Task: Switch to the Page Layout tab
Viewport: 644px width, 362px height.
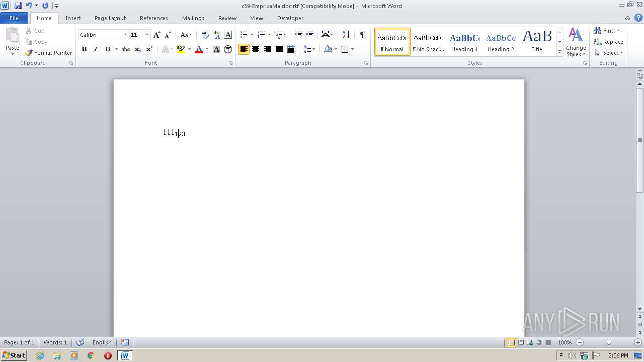Action: (110, 18)
